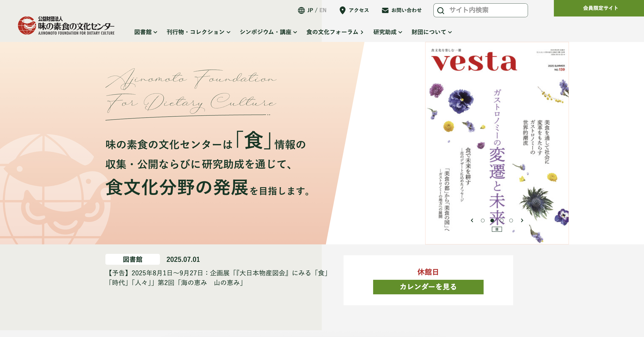Open the vesta magazine cover image
Viewport: 644px width, 337px height.
pos(497,143)
